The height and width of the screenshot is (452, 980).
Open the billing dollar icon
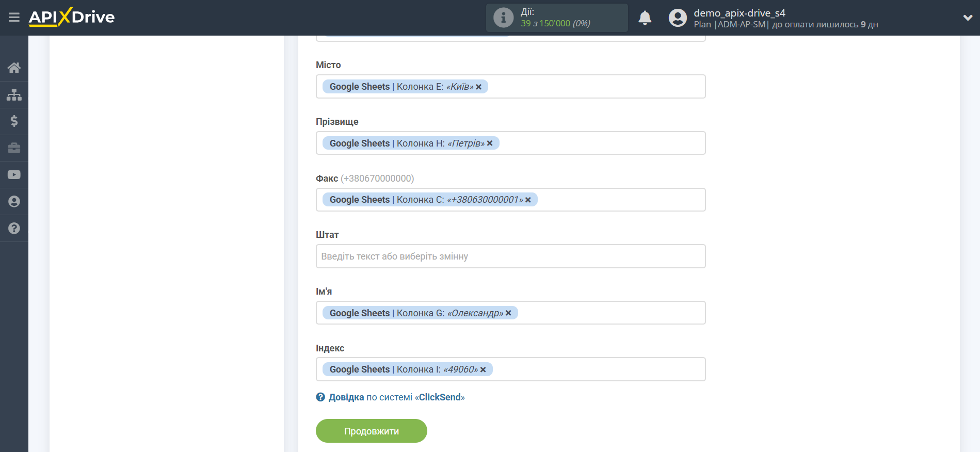(14, 121)
